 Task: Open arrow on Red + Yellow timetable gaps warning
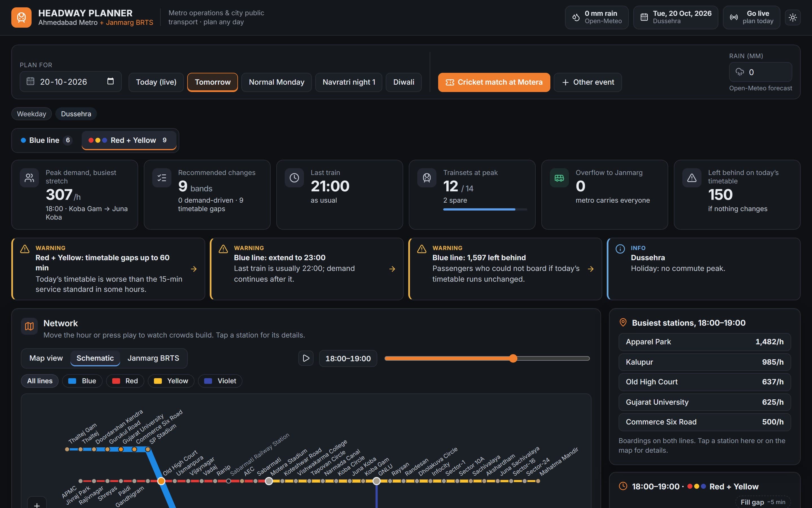point(194,269)
